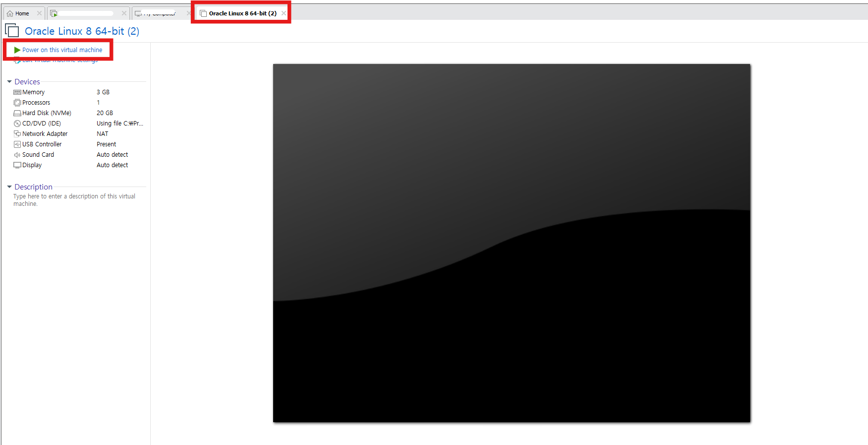
Task: Open the Sound Card entry
Action: tap(38, 155)
